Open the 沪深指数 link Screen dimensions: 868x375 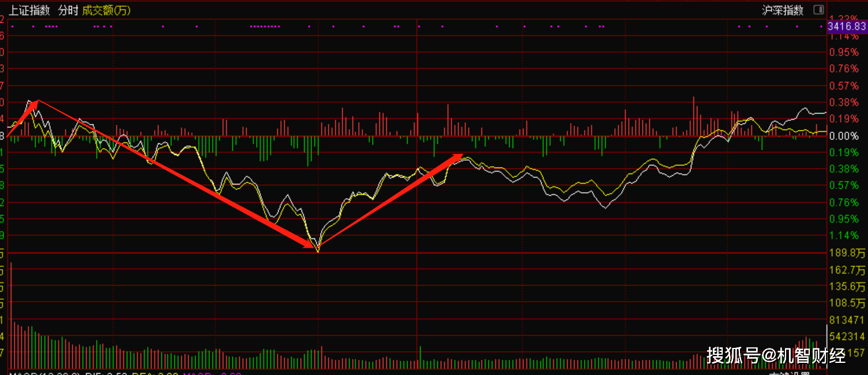783,10
